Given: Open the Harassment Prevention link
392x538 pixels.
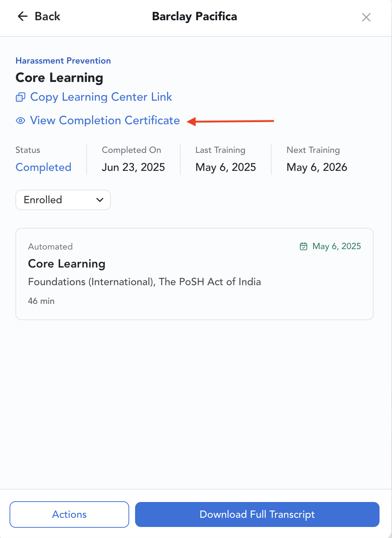Looking at the screenshot, I should pyautogui.click(x=63, y=61).
